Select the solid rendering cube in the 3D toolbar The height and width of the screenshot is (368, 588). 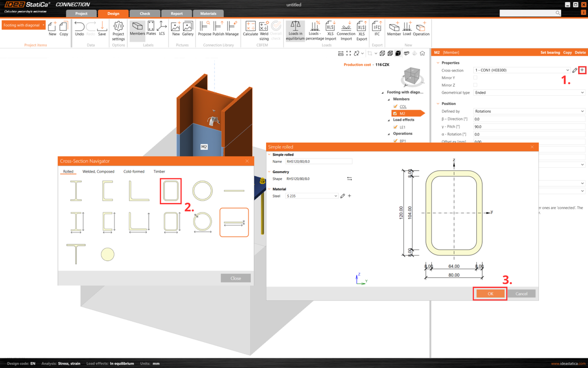[x=398, y=53]
